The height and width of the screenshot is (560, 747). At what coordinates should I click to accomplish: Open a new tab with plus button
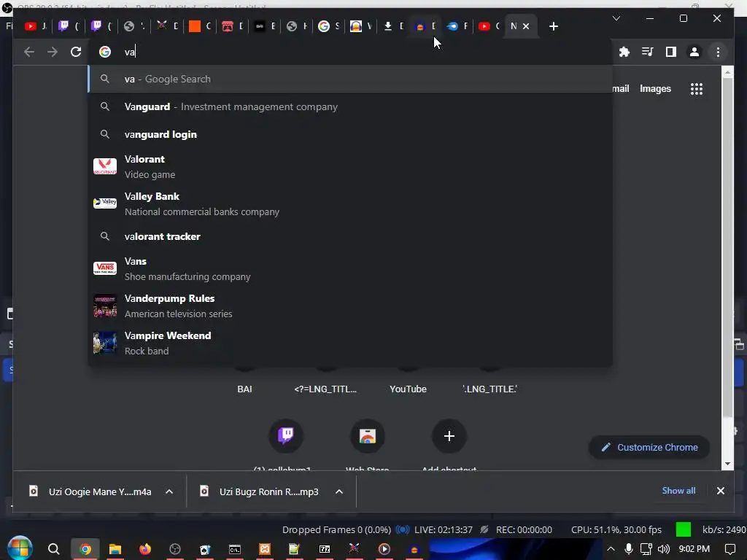coord(554,26)
